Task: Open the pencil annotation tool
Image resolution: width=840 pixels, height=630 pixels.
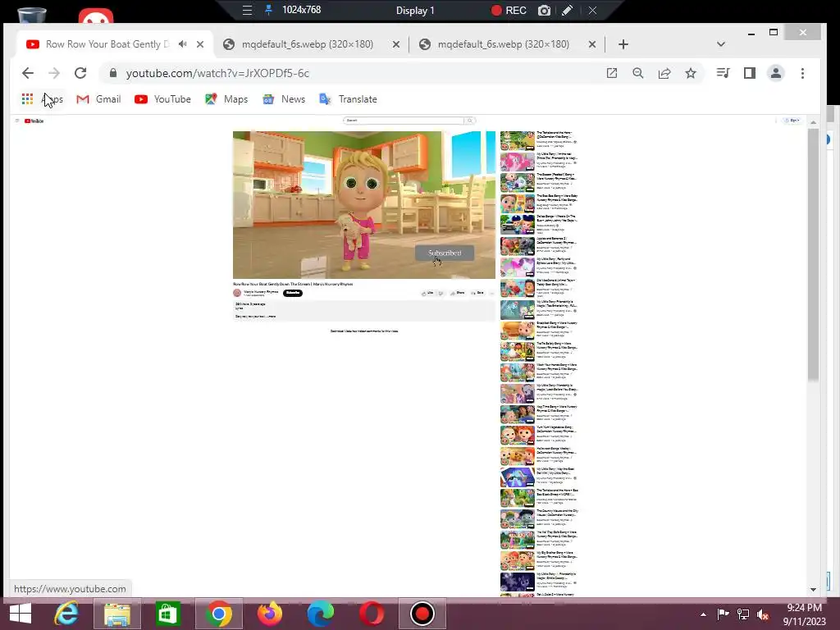Action: [567, 10]
